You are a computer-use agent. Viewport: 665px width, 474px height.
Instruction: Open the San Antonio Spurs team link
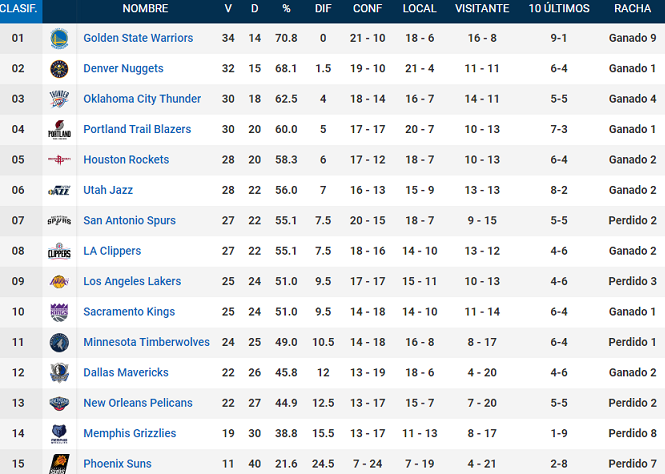pos(129,220)
